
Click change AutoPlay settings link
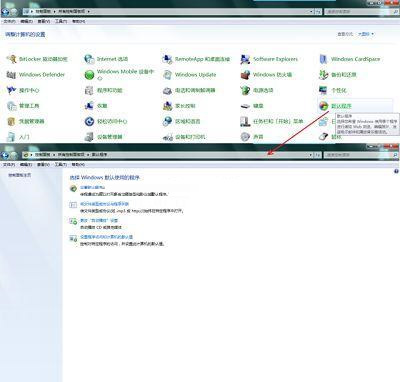(x=99, y=220)
